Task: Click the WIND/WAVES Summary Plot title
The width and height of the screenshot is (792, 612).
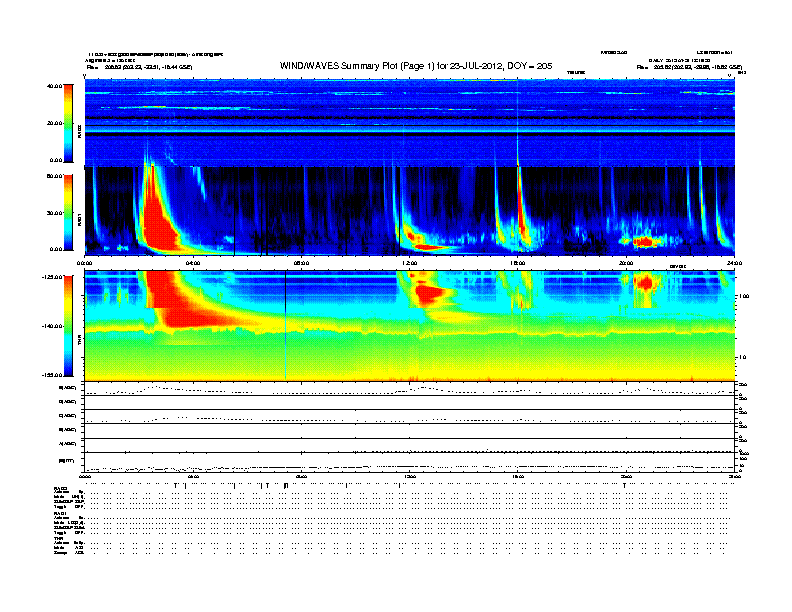Action: coord(416,66)
